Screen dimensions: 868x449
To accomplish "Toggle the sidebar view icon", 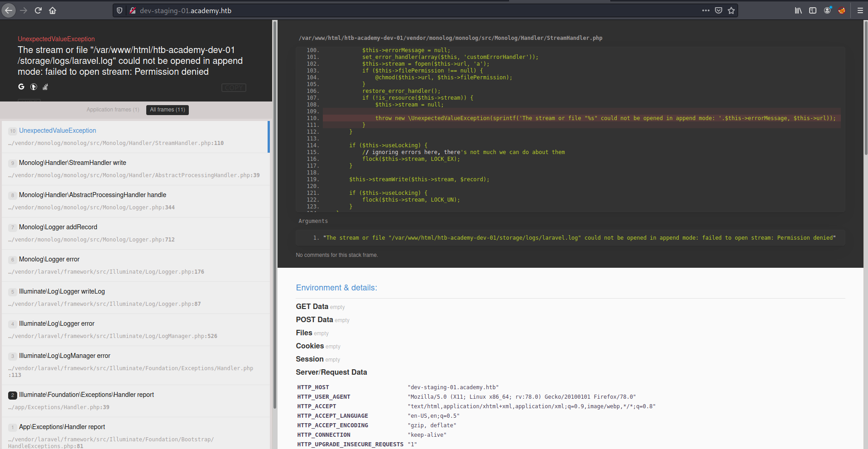I will pos(813,10).
